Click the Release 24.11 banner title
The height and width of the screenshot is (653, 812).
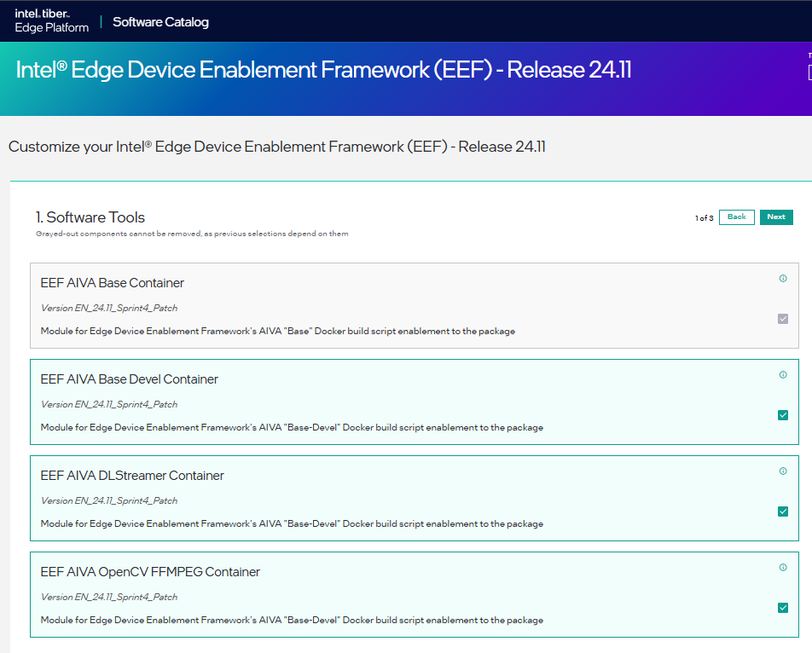pyautogui.click(x=323, y=70)
